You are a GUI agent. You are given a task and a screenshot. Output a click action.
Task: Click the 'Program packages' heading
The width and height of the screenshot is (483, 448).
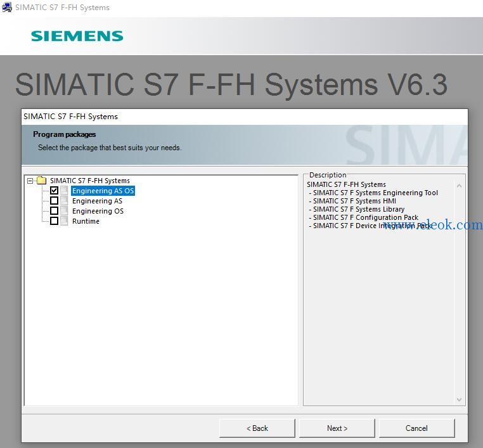65,134
